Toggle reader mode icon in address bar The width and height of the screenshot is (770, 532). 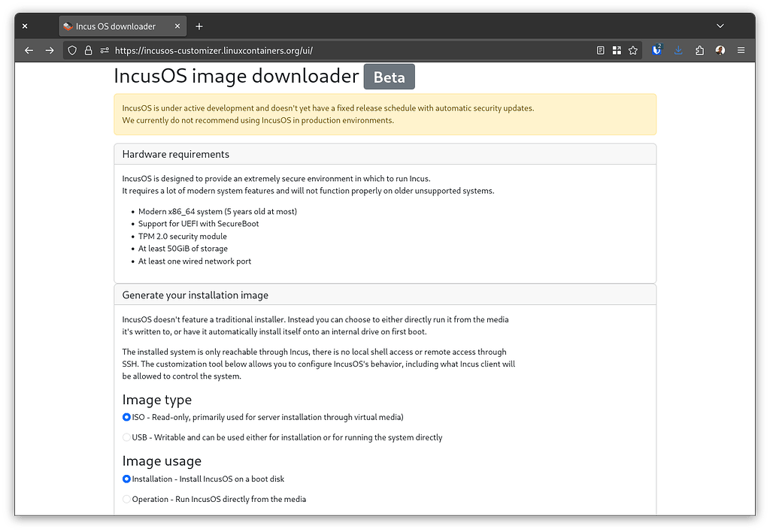tap(600, 50)
